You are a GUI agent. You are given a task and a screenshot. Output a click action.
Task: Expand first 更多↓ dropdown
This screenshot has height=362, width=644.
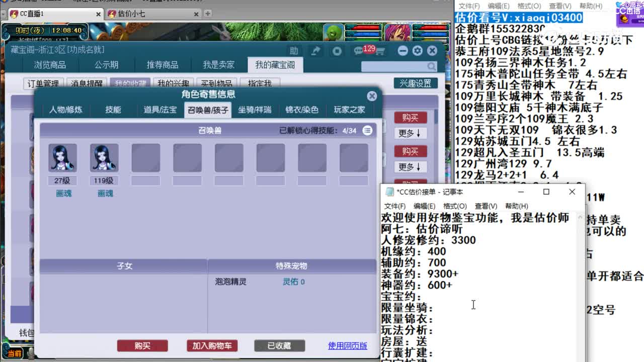coord(411,133)
